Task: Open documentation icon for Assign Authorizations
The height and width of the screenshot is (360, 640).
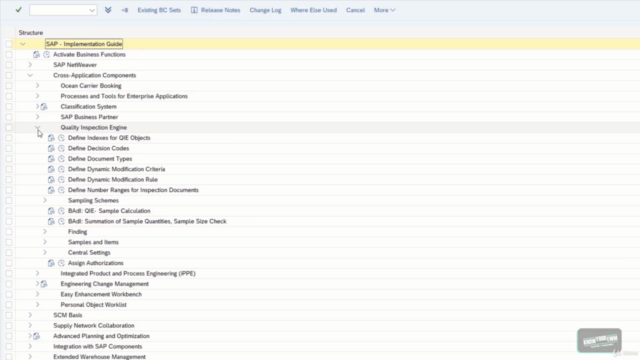Action: coord(51,263)
